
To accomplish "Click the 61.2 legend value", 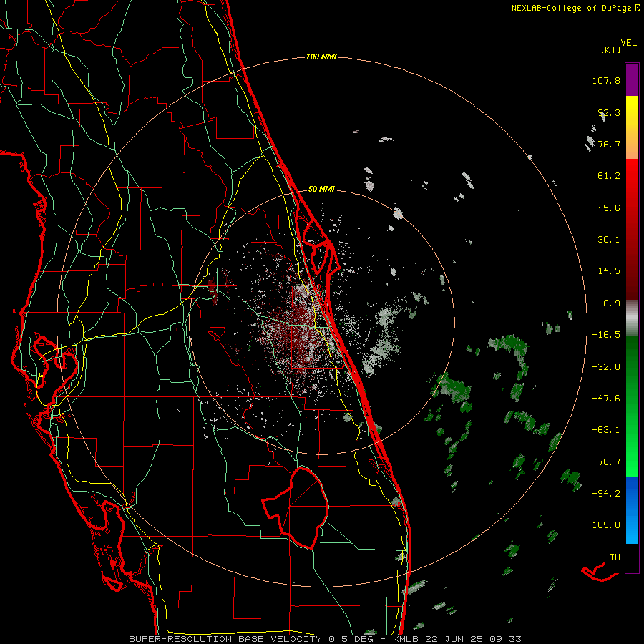I will [x=609, y=176].
